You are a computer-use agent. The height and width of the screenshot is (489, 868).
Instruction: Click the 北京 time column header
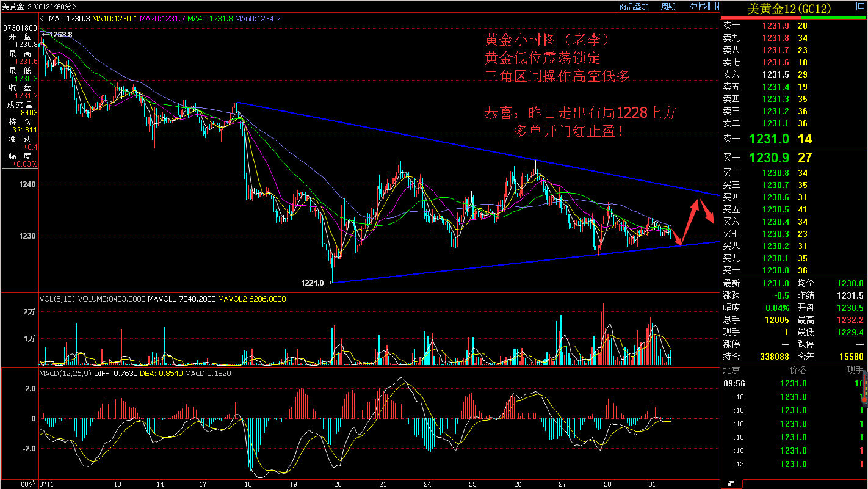pos(731,370)
